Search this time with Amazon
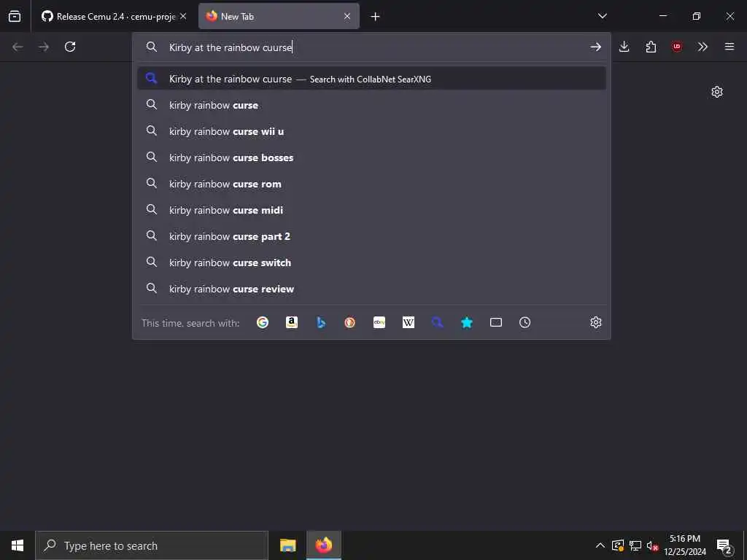Screen dimensions: 747x560 292,322
